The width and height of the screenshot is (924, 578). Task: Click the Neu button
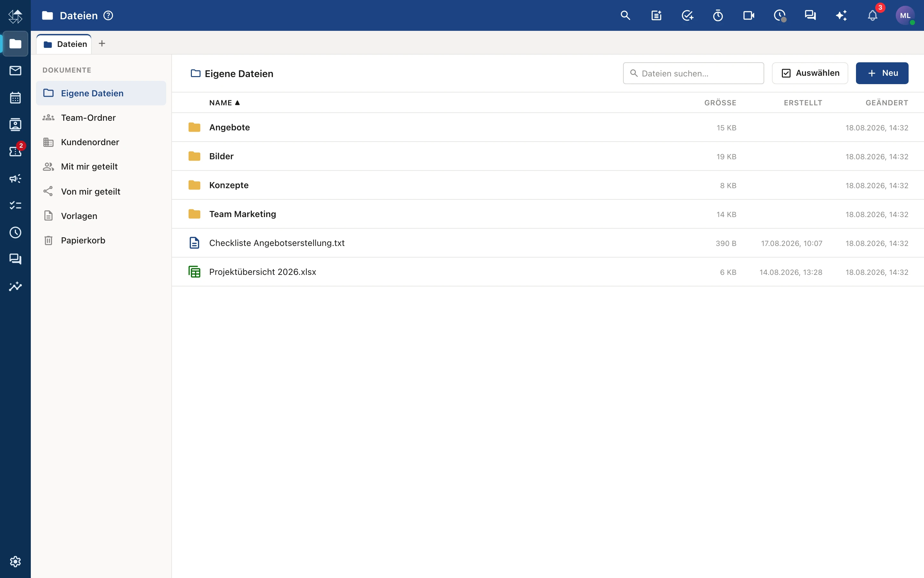882,73
